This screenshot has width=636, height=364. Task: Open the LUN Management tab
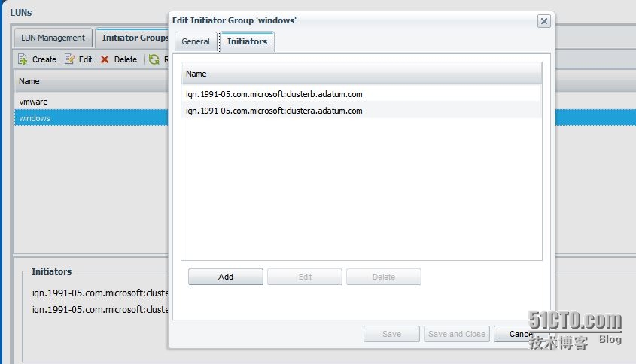53,38
